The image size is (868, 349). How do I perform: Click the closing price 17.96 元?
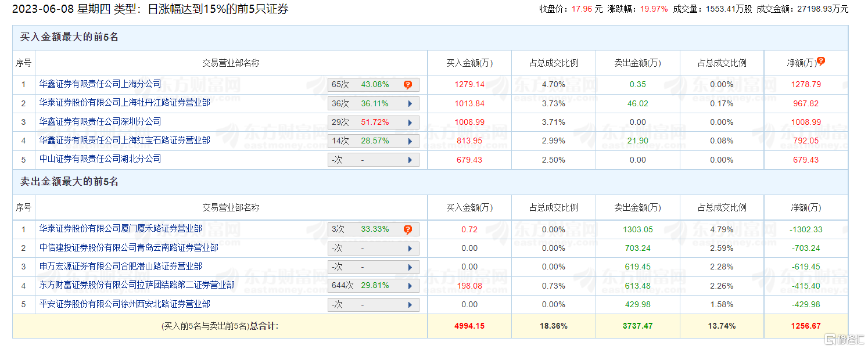point(587,9)
